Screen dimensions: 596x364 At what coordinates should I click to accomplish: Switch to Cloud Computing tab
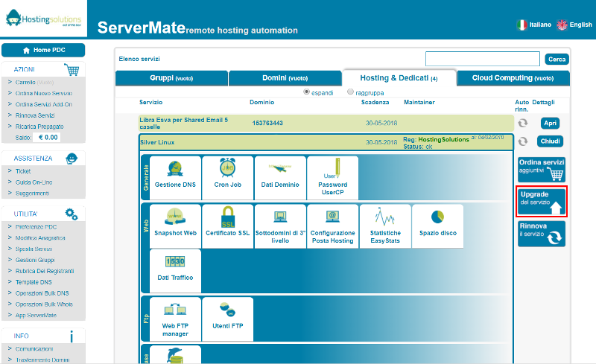(513, 78)
